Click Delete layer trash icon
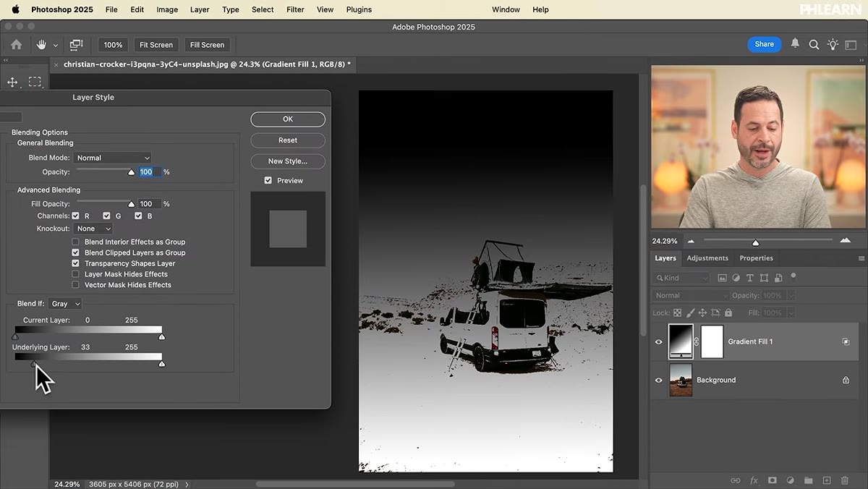868x489 pixels. coord(845,480)
